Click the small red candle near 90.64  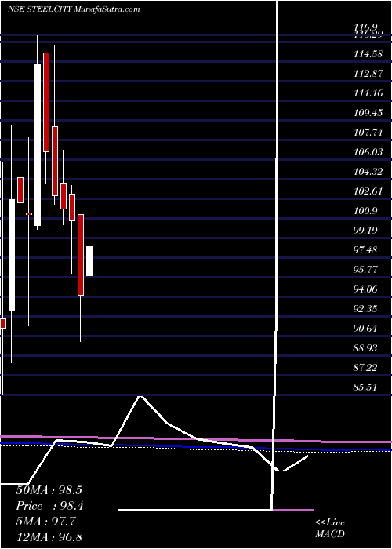tap(3, 323)
